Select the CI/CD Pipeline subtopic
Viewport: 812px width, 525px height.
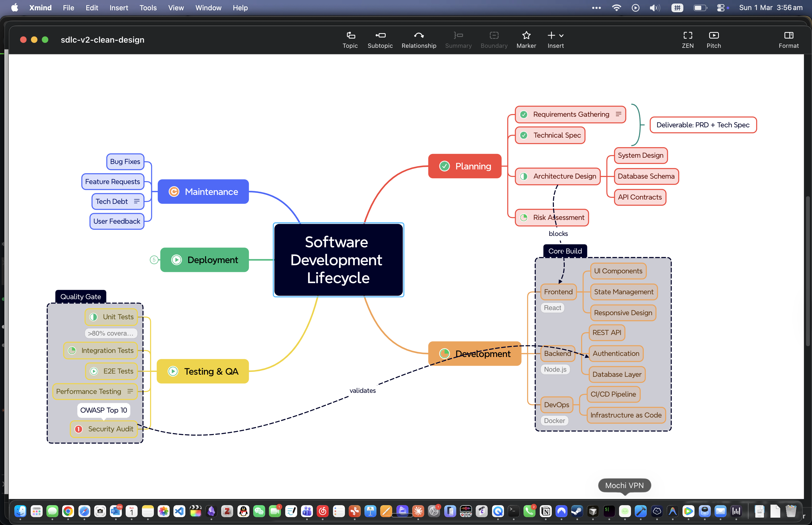(x=613, y=394)
